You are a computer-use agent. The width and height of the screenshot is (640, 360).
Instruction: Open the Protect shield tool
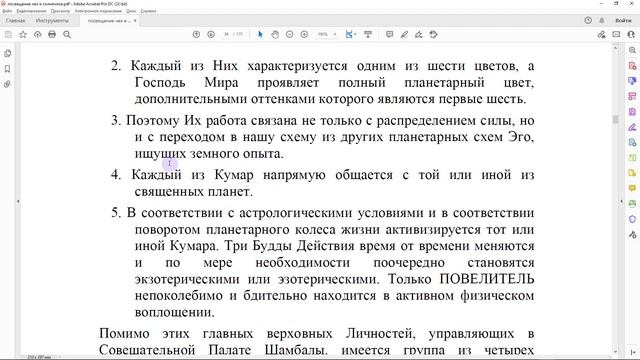(632, 219)
